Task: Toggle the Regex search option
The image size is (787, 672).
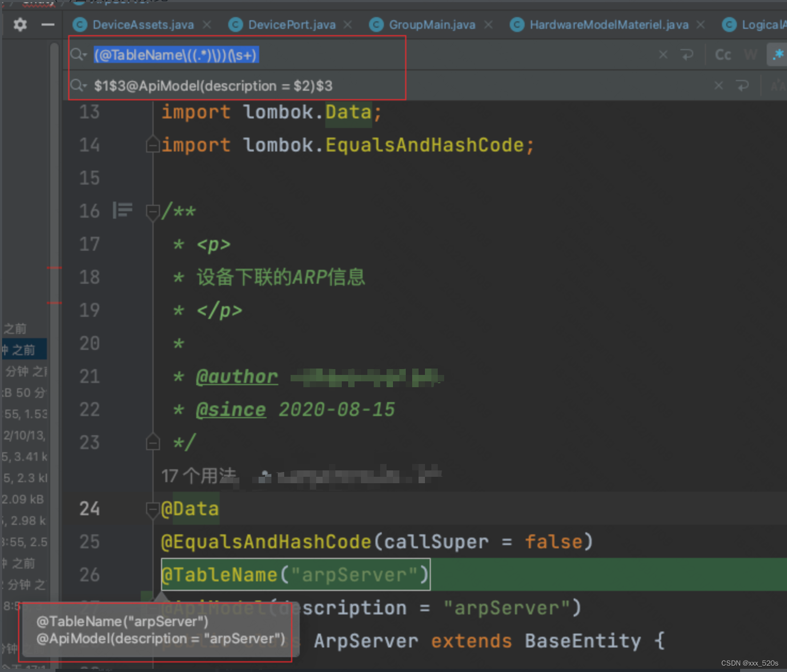Action: coord(777,54)
